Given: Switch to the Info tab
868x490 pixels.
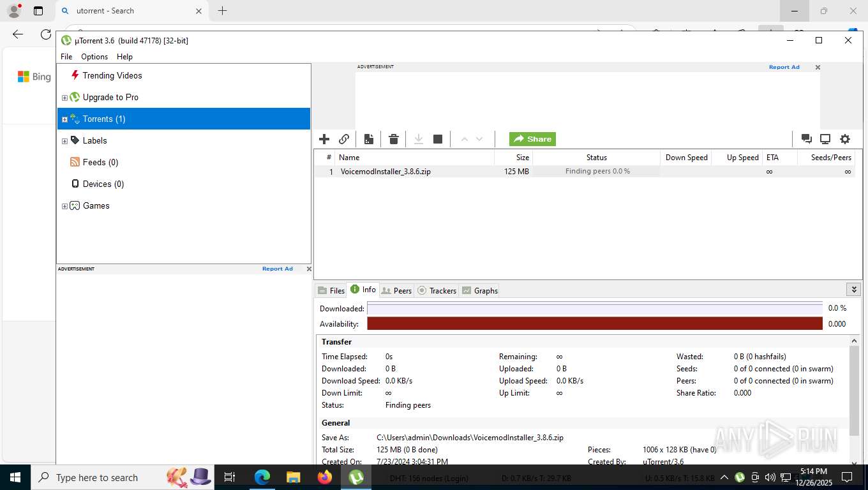Looking at the screenshot, I should (363, 290).
